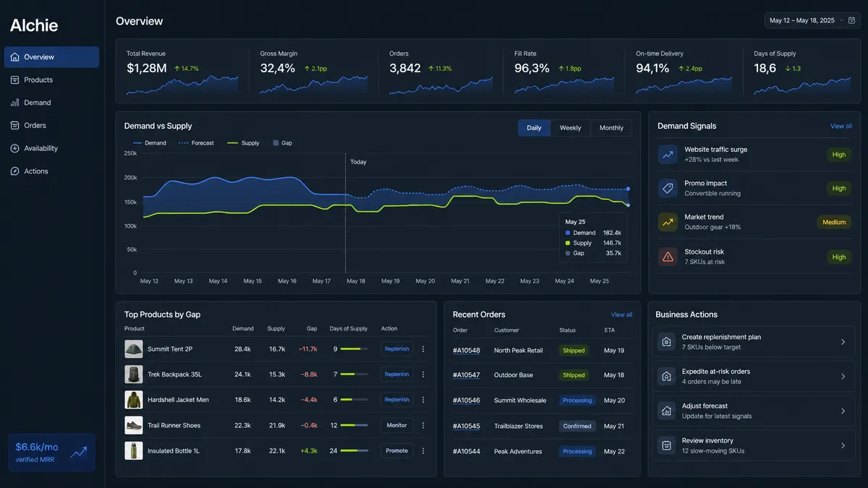Click Insulated Bottle days of supply bar

(354, 450)
